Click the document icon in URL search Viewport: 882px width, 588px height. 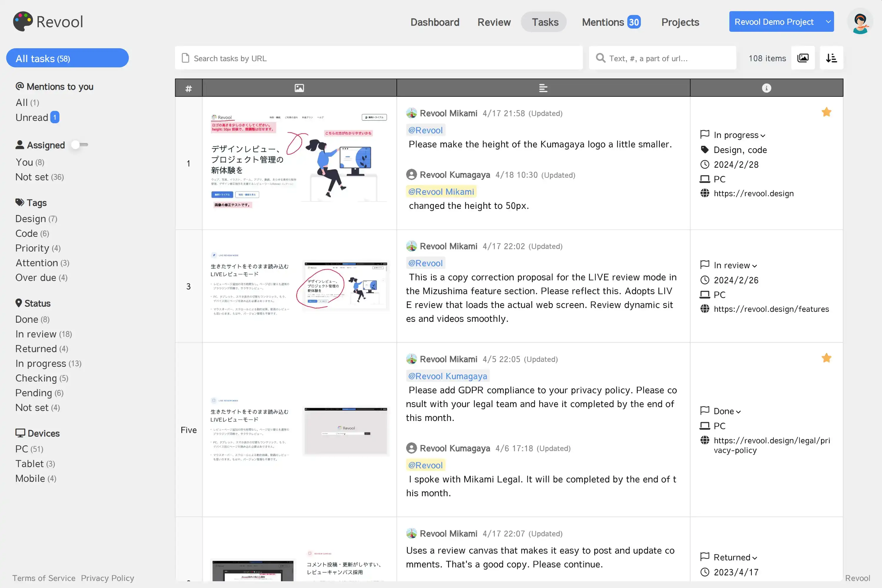point(185,58)
